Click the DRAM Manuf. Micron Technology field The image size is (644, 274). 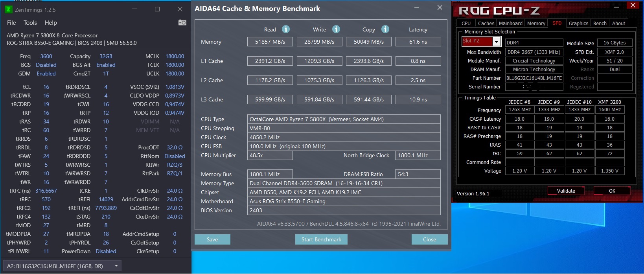click(534, 70)
